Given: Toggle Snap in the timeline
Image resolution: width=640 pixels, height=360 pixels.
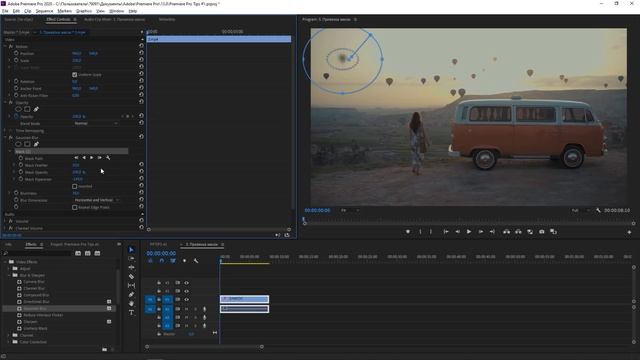Looking at the screenshot, I should (x=162, y=260).
